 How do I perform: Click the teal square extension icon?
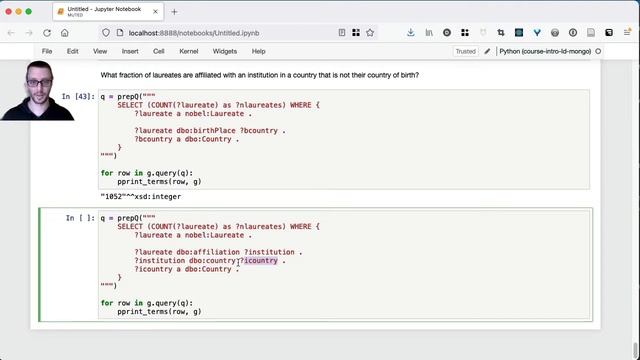point(519,33)
